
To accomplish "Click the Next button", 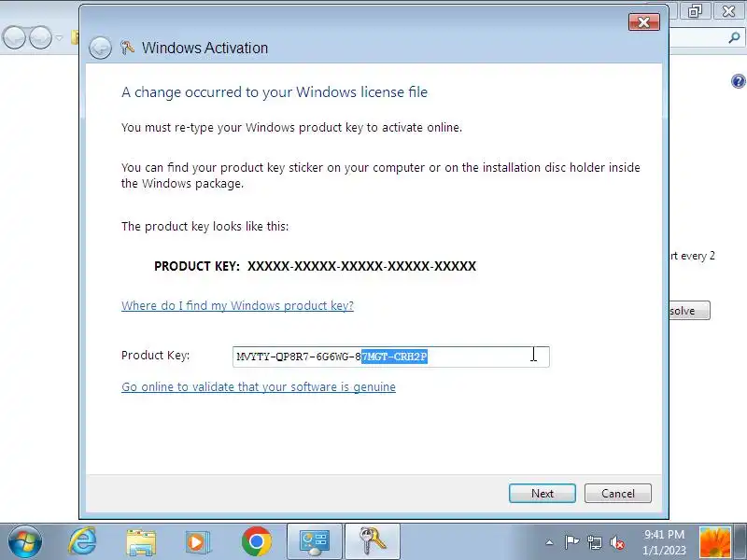I will pyautogui.click(x=543, y=494).
